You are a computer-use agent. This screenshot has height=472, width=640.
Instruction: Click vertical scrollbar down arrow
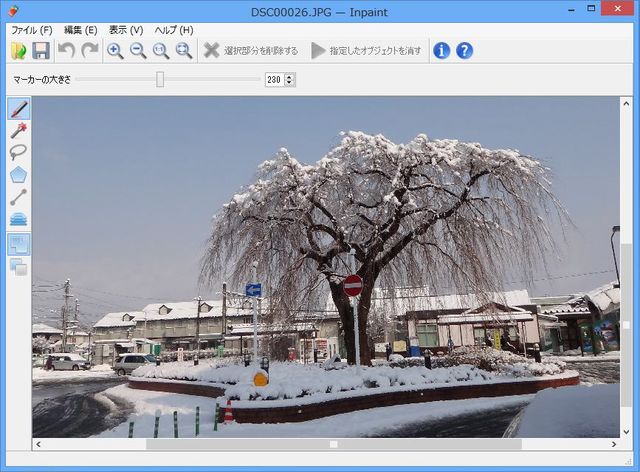click(626, 432)
